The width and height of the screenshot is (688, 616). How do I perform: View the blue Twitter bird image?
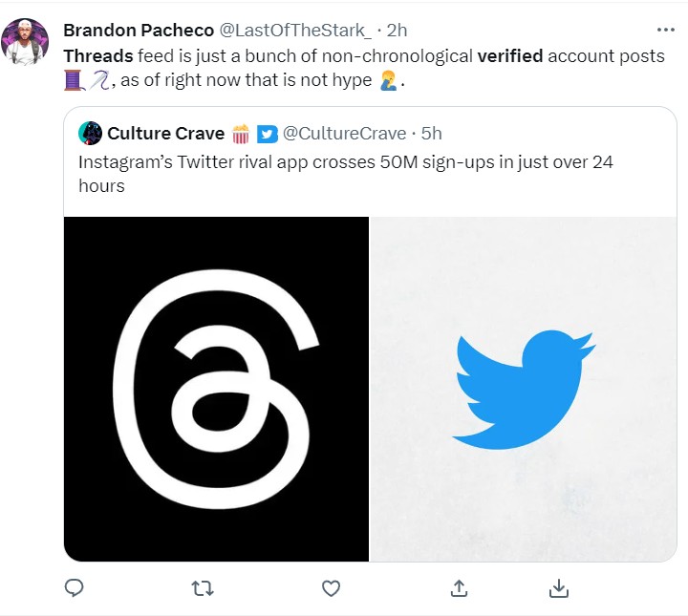[x=524, y=389]
